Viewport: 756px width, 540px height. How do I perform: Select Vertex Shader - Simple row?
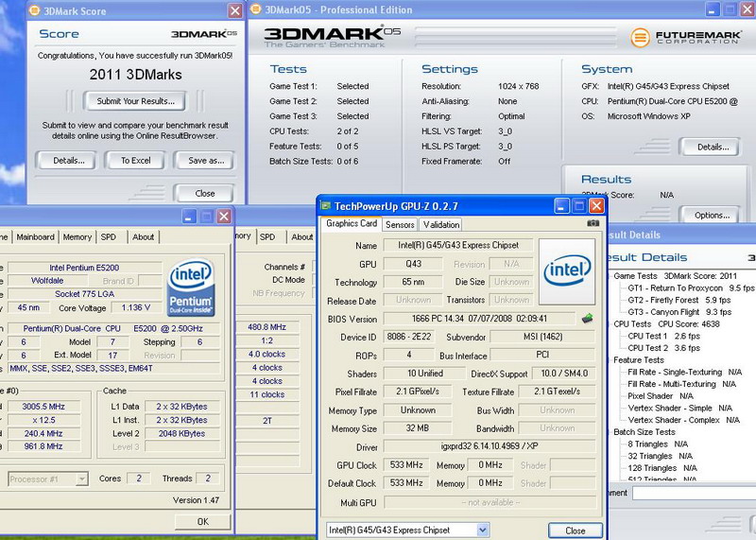tap(679, 408)
